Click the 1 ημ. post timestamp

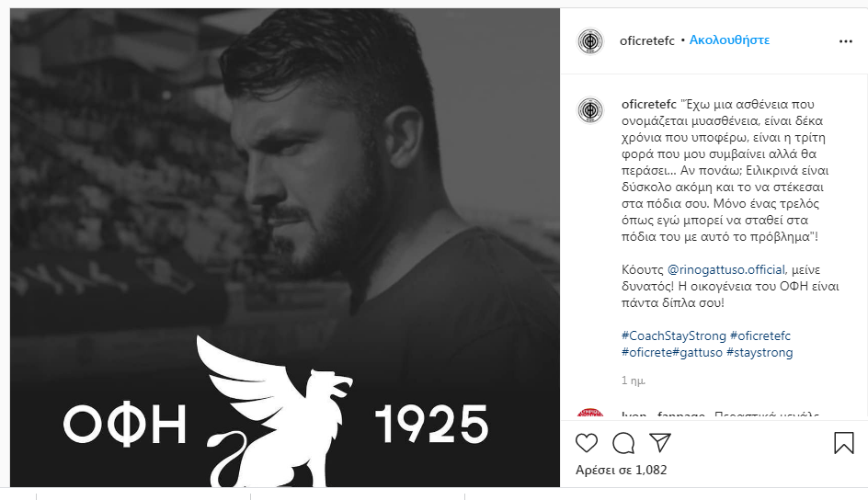(x=634, y=381)
